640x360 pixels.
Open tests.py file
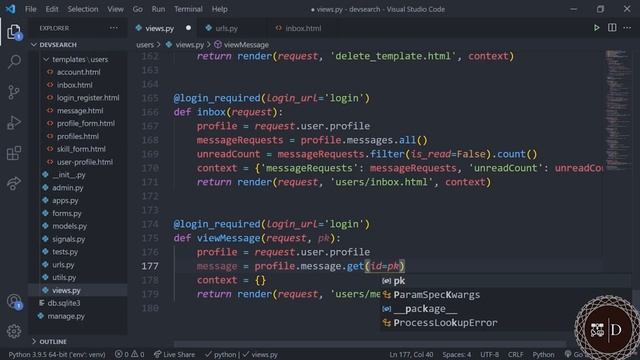65,252
